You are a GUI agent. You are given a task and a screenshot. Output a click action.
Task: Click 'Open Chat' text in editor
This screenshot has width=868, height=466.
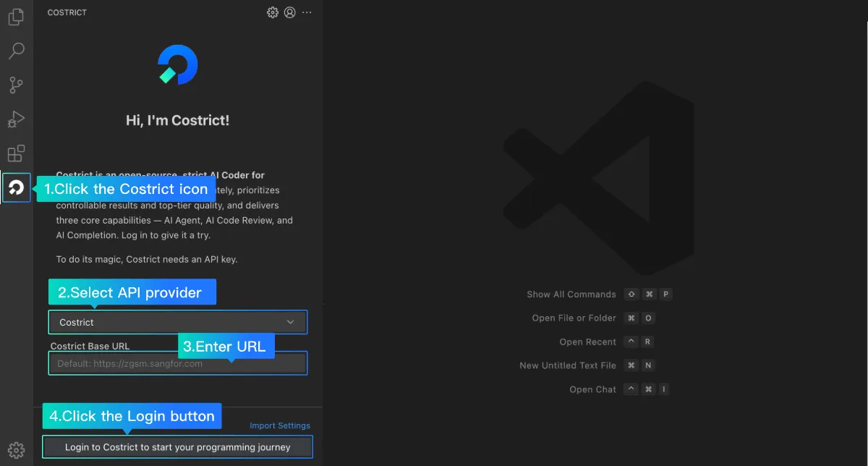(593, 389)
